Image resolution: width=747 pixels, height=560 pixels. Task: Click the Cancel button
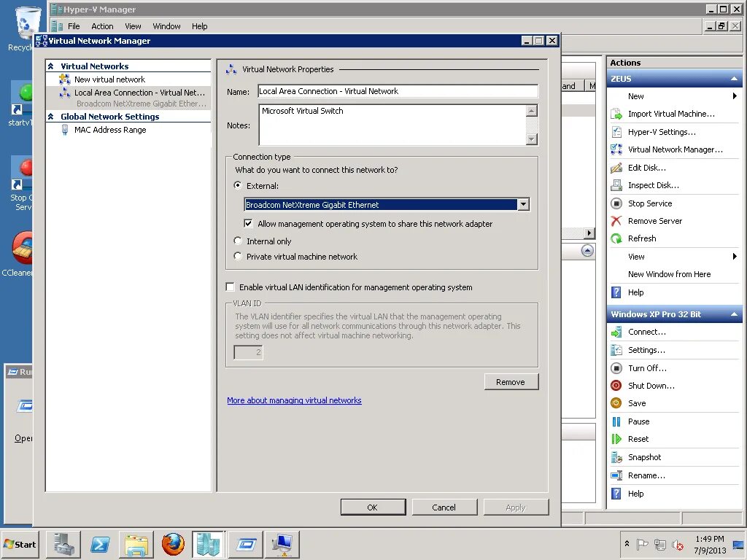coord(444,507)
